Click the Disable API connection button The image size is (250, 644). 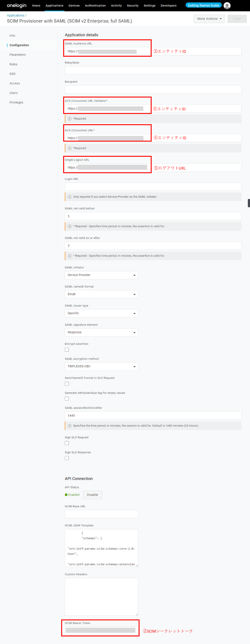92,495
